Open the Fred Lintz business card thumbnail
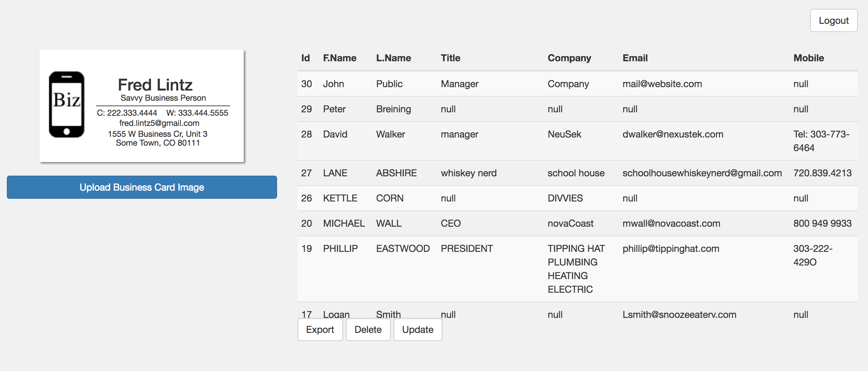This screenshot has height=371, width=868. click(x=142, y=106)
